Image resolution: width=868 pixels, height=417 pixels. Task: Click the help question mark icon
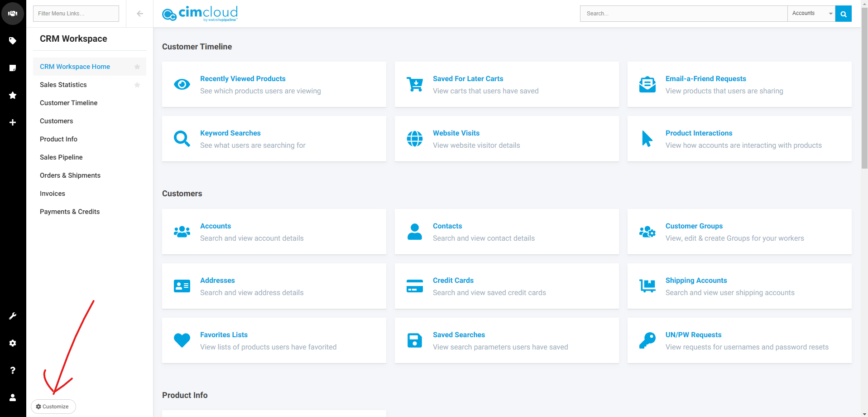[13, 370]
